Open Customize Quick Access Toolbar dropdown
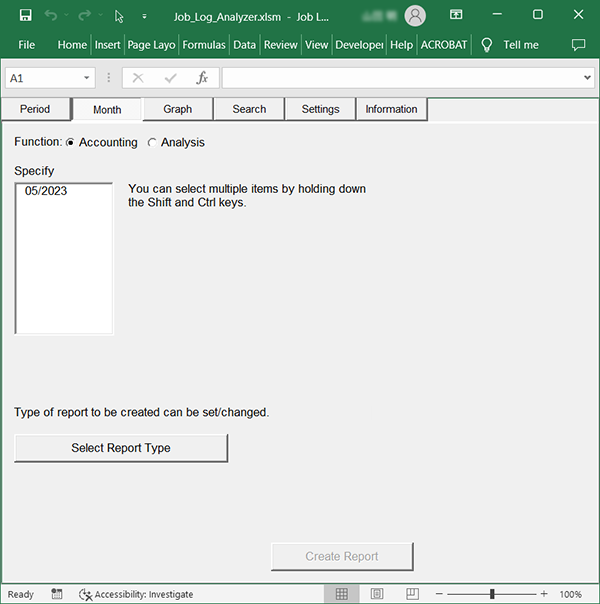Viewport: 600px width, 604px height. (144, 16)
